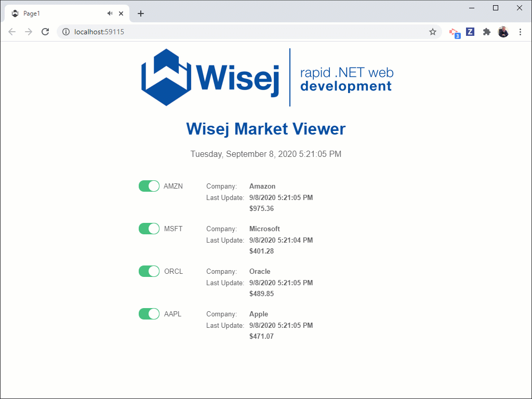Select the Page1 browser tab

click(x=67, y=14)
